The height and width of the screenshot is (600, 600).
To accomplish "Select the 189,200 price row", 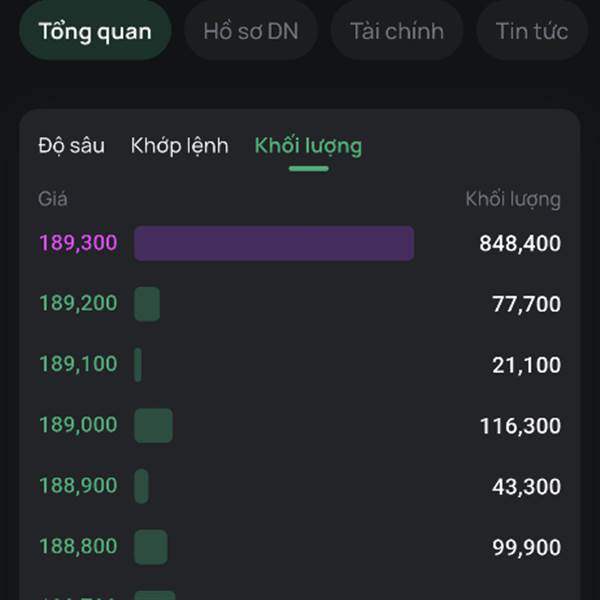I will [x=78, y=304].
